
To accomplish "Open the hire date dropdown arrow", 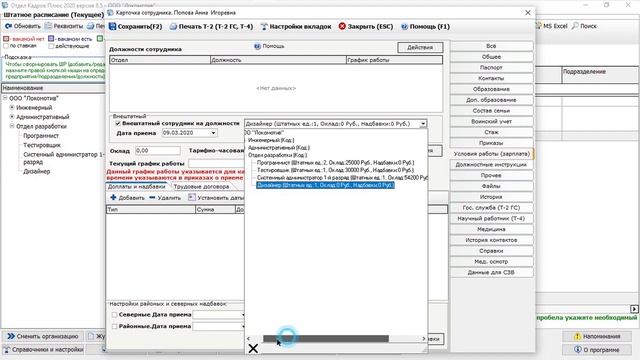I will tap(213, 133).
